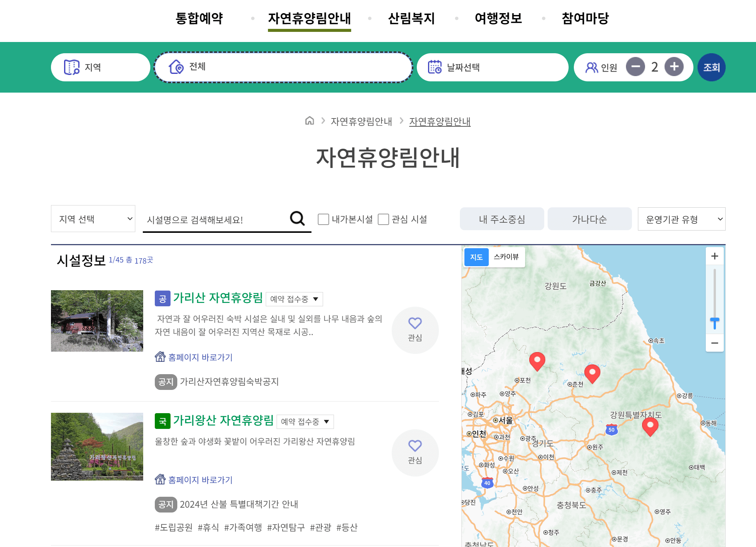Open the 운영기관 유형 dropdown
This screenshot has height=547, width=756.
coord(681,219)
